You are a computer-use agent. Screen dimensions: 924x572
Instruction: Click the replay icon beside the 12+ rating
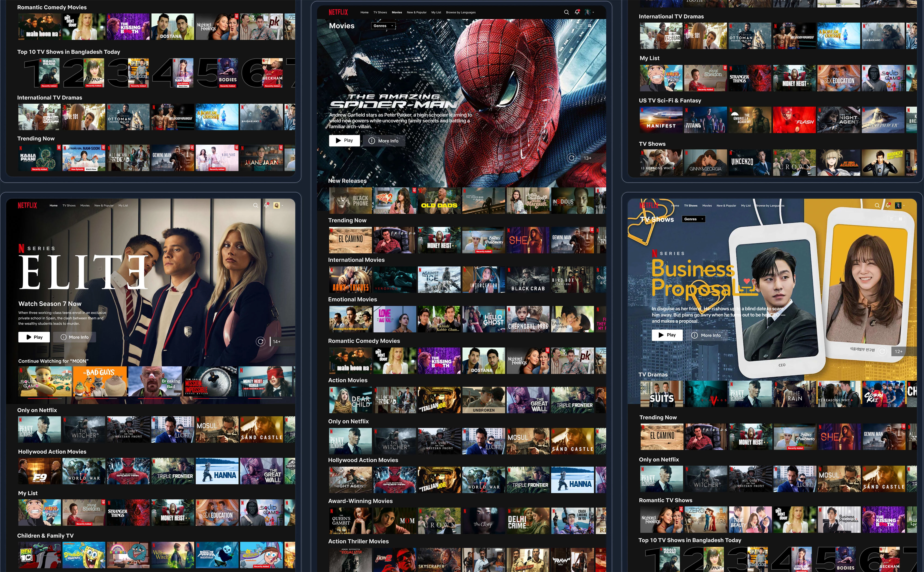[882, 351]
